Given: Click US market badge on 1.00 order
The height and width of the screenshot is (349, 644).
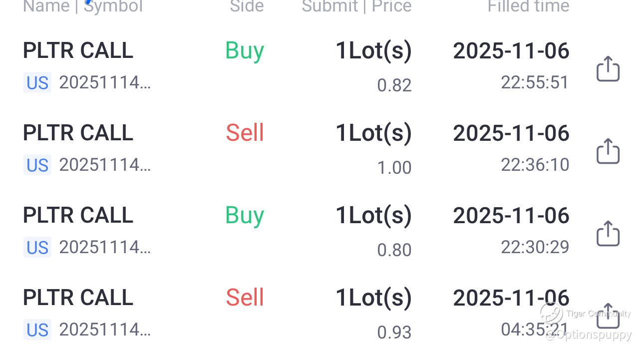Looking at the screenshot, I should pyautogui.click(x=37, y=165).
